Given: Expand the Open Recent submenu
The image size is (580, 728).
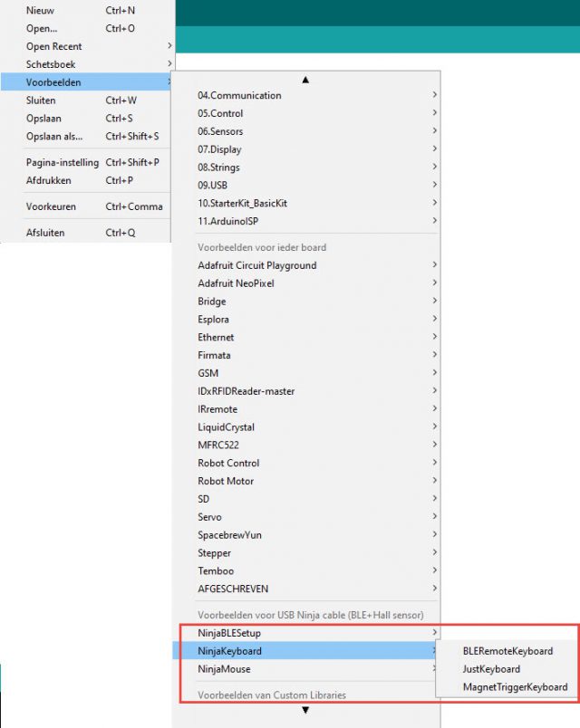Looking at the screenshot, I should pyautogui.click(x=54, y=46).
